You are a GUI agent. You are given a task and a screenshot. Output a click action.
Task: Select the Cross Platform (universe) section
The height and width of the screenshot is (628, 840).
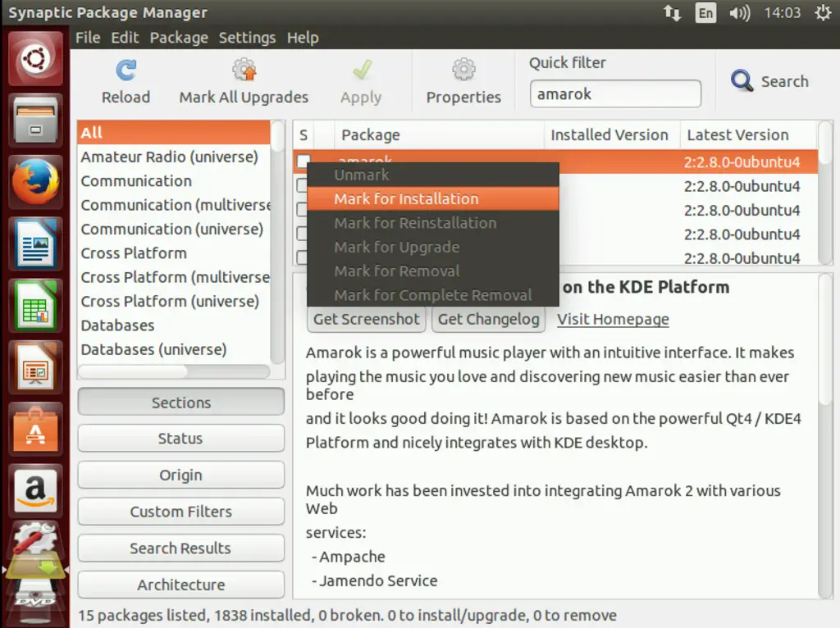point(174,301)
